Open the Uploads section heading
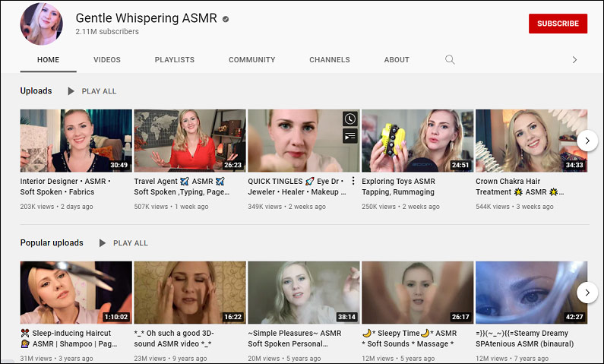 [36, 91]
